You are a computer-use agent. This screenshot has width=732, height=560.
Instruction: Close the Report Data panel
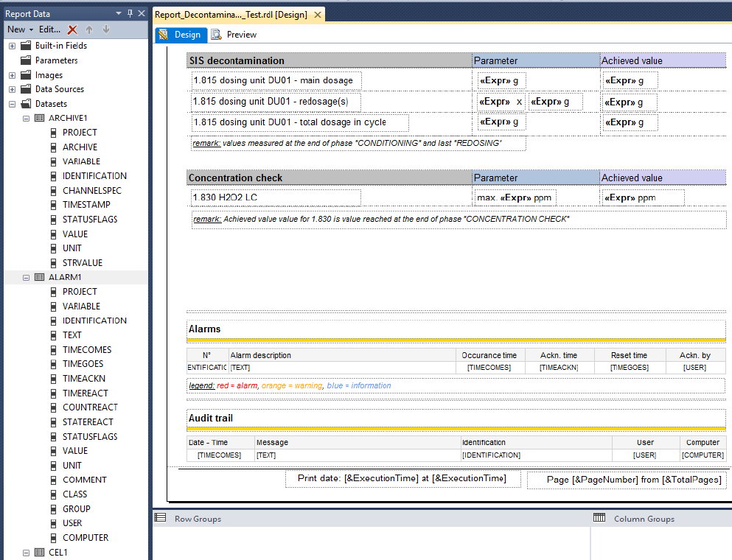coord(142,13)
